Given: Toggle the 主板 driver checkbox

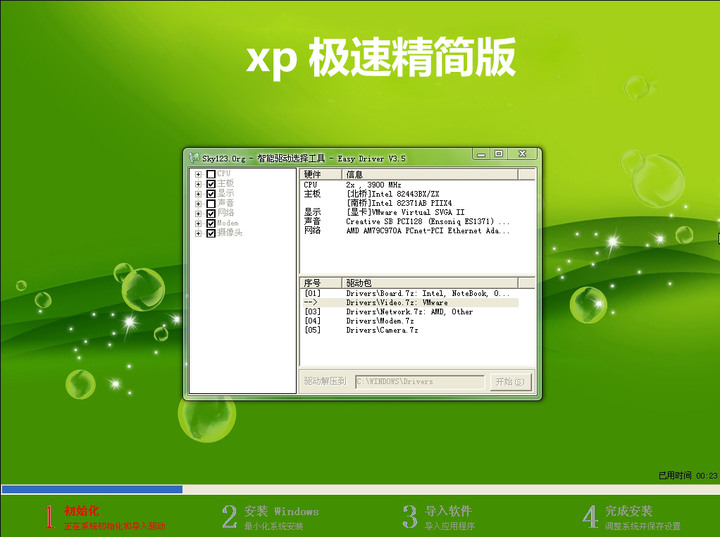Looking at the screenshot, I should 211,184.
